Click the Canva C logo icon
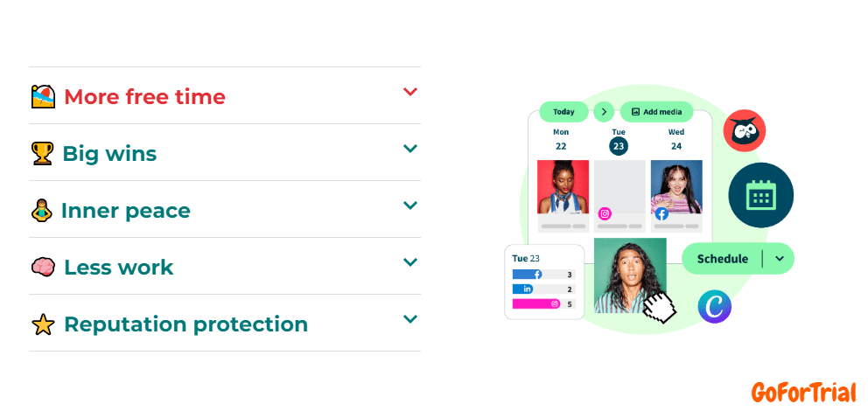868x411 pixels. pos(714,306)
